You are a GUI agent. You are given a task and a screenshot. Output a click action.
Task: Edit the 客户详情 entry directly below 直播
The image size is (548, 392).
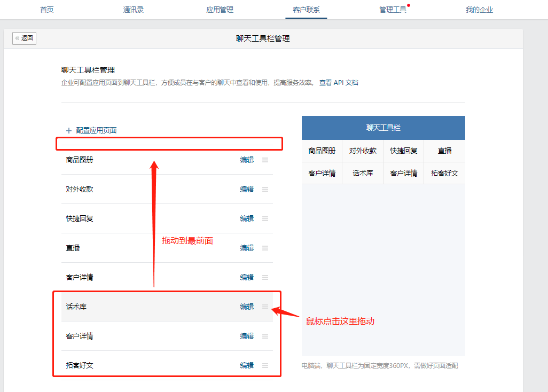(247, 277)
